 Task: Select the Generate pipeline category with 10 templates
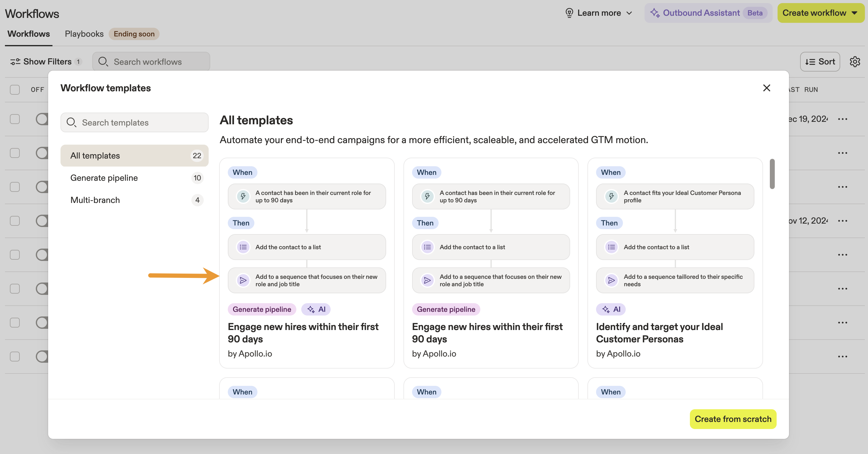click(x=104, y=177)
